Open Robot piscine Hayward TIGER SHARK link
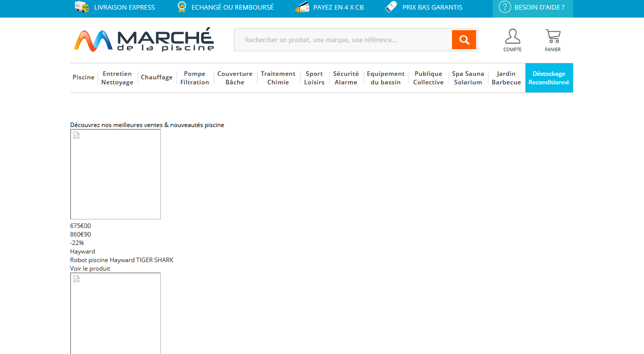644x354 pixels. coord(122,260)
